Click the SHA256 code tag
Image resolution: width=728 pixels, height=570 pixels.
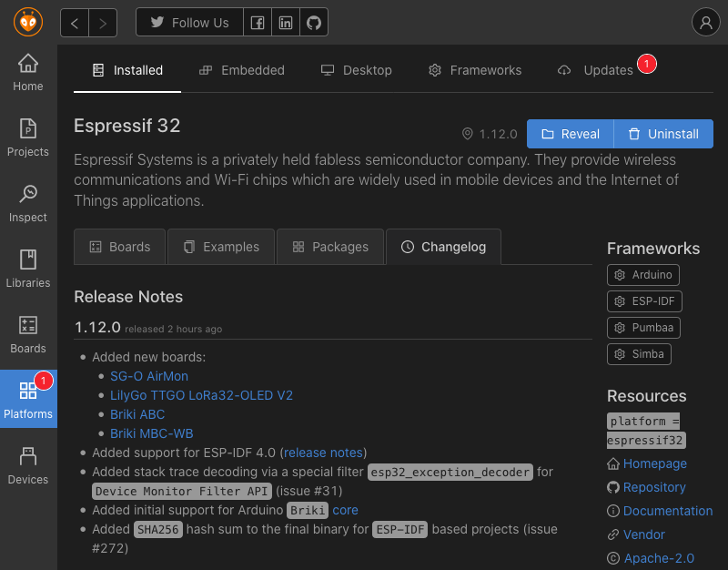pos(157,529)
